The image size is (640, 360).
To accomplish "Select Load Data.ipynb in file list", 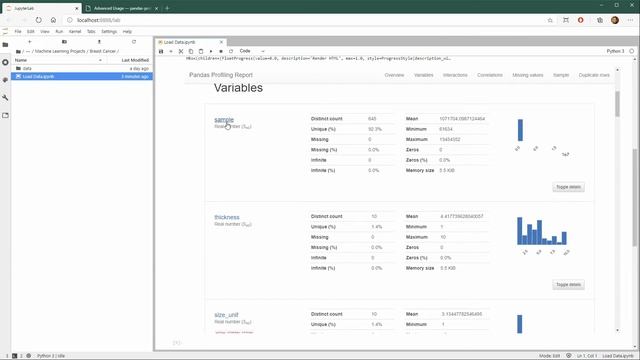I will tap(82, 76).
